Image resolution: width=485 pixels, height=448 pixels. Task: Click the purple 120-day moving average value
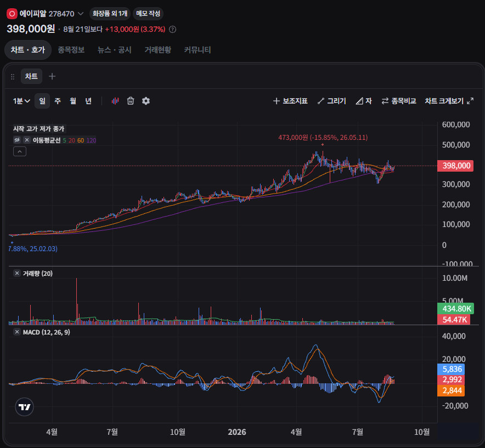point(91,140)
